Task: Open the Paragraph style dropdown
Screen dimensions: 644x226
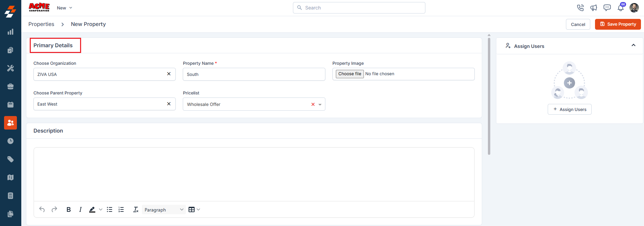Action: coord(164,209)
